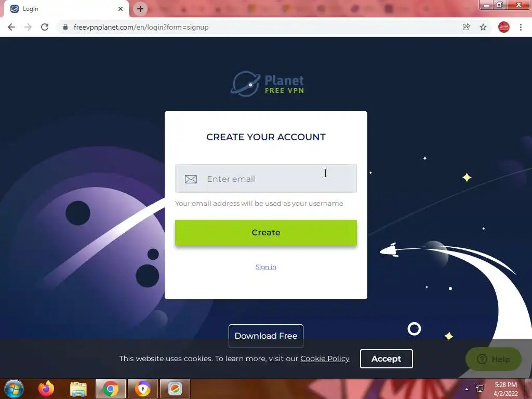
Task: Click the network tray icon
Action: point(480,389)
